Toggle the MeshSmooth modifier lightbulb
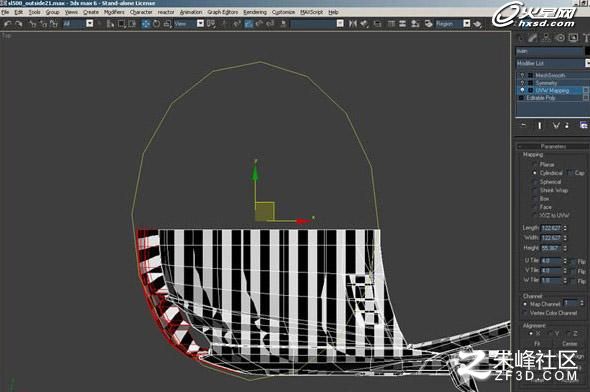The height and width of the screenshot is (392, 590). [x=522, y=75]
